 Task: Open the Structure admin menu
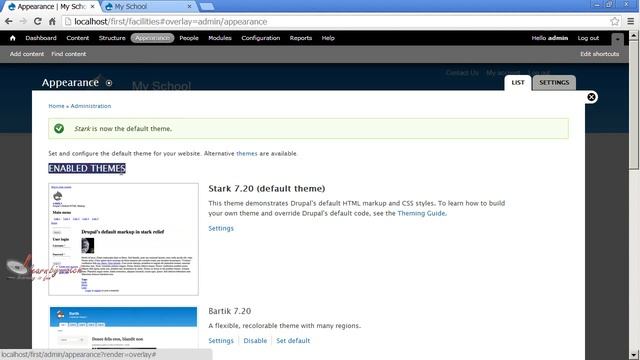112,38
